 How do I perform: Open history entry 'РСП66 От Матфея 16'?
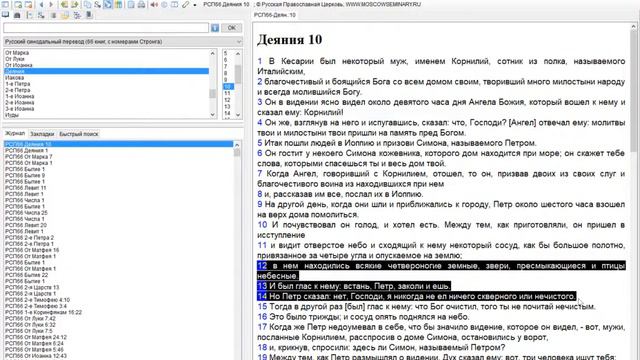tap(118, 250)
